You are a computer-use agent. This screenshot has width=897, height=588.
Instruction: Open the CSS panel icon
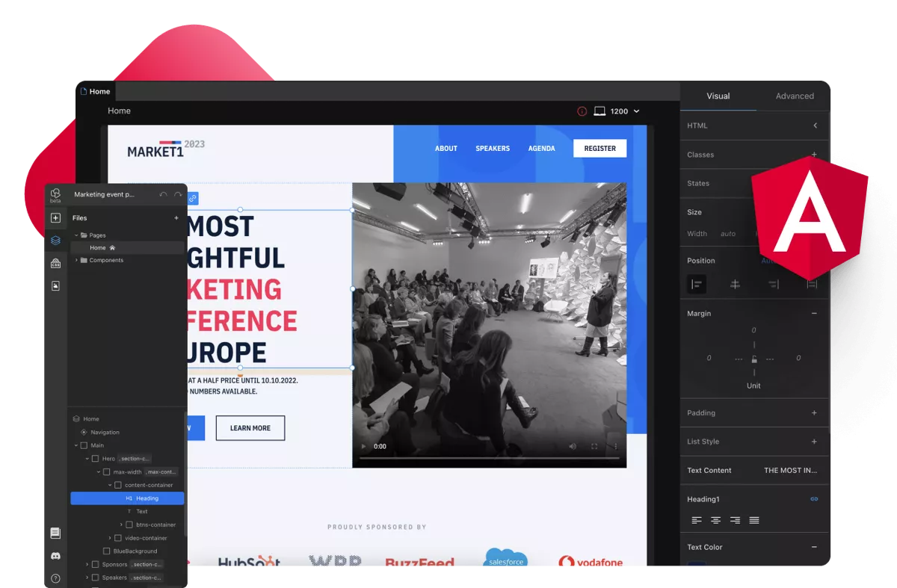click(x=55, y=263)
